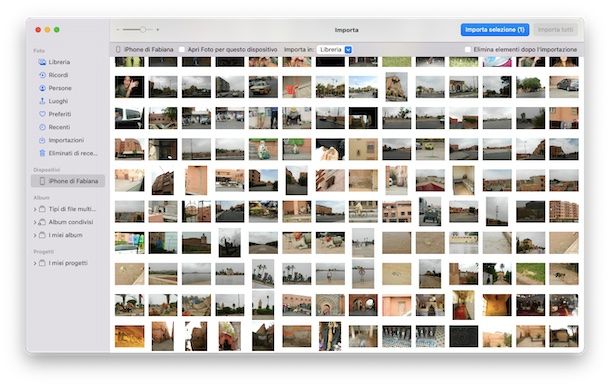This screenshot has height=387, width=610.
Task: Click the Preferiti heart icon
Action: (x=42, y=114)
